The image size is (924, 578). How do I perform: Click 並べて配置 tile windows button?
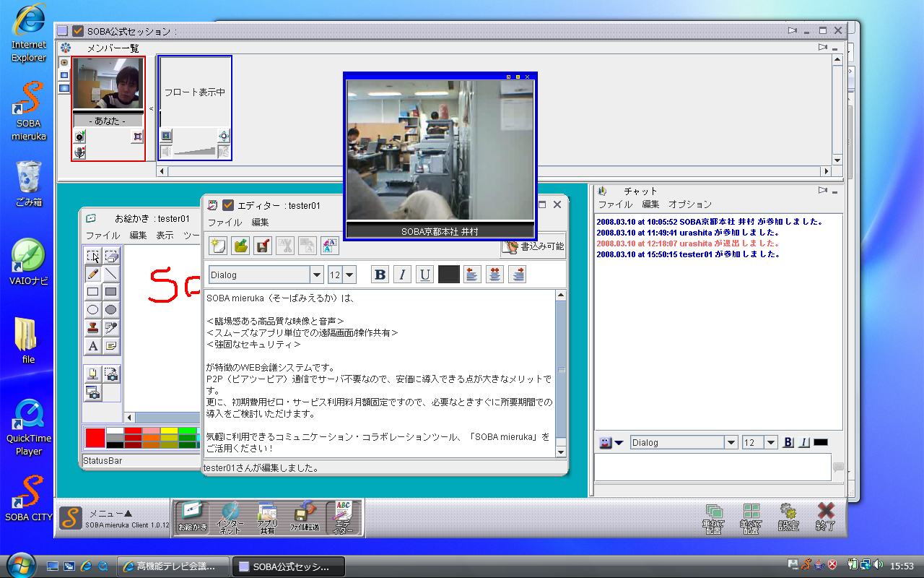751,517
